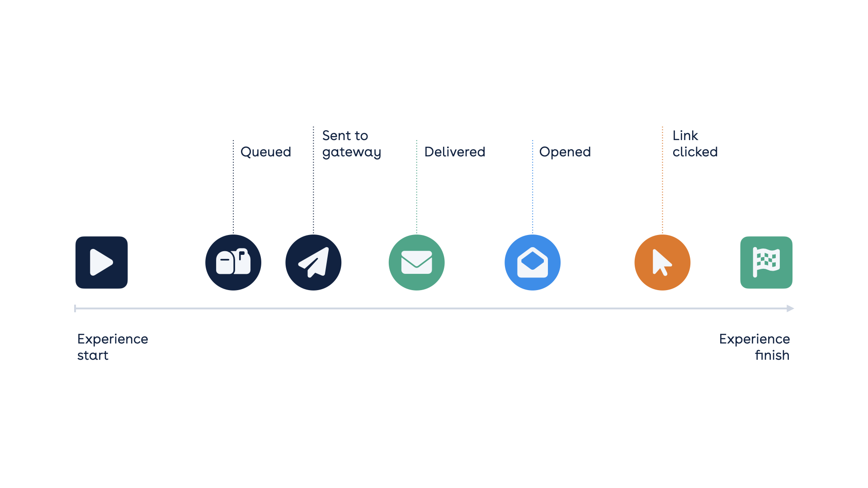Click the Sent to gateway label

click(x=352, y=144)
